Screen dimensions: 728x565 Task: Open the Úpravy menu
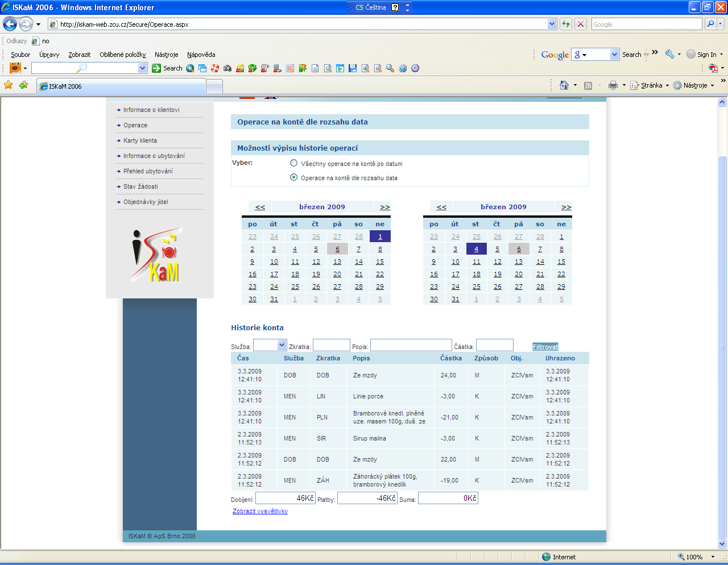[x=49, y=55]
